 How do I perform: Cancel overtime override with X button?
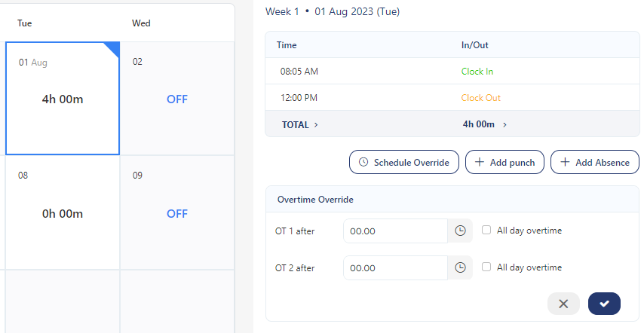pos(563,304)
